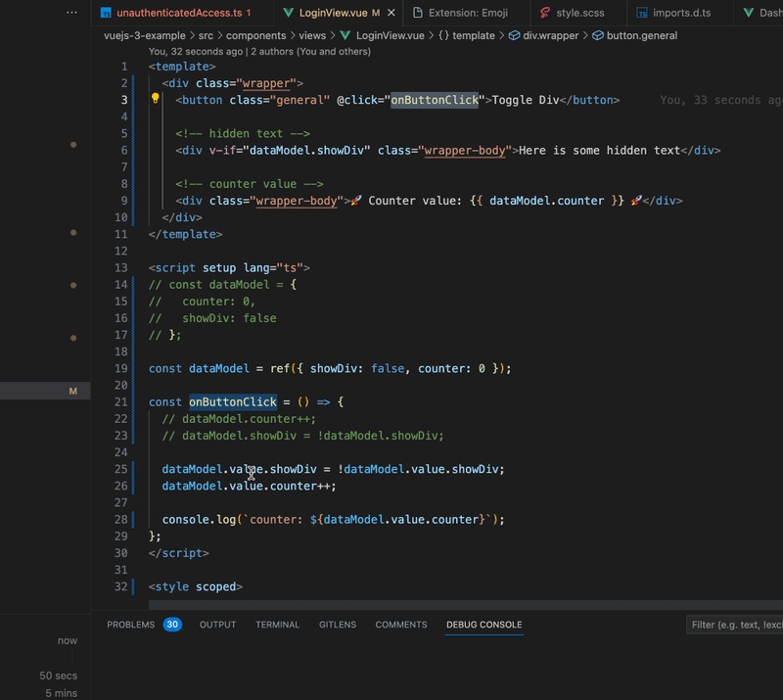Select button.general in the breadcrumb
Image resolution: width=783 pixels, height=700 pixels.
coord(642,36)
